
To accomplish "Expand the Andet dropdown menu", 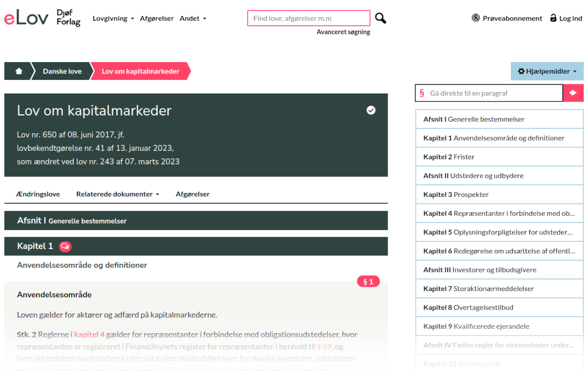I will pyautogui.click(x=193, y=18).
